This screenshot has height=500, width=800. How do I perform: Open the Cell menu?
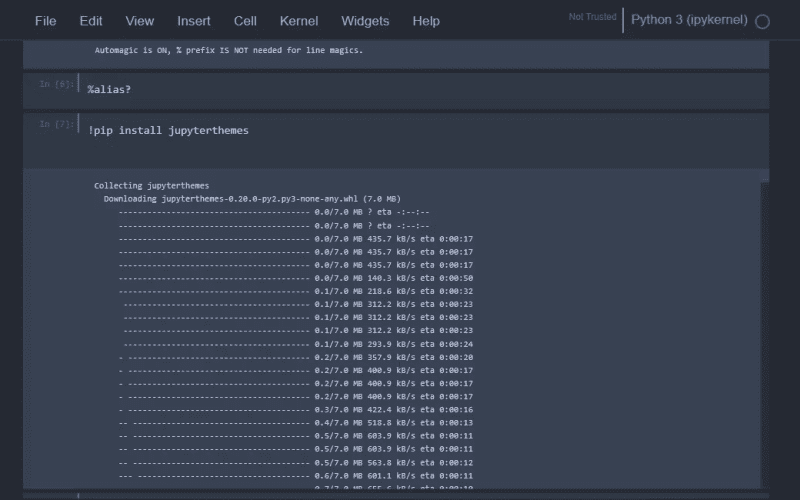[x=245, y=21]
